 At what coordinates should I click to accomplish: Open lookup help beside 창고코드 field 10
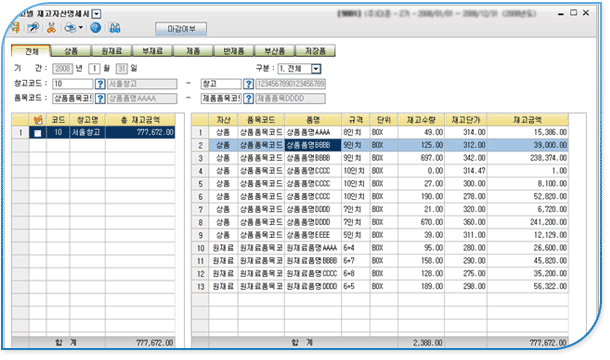pos(100,84)
